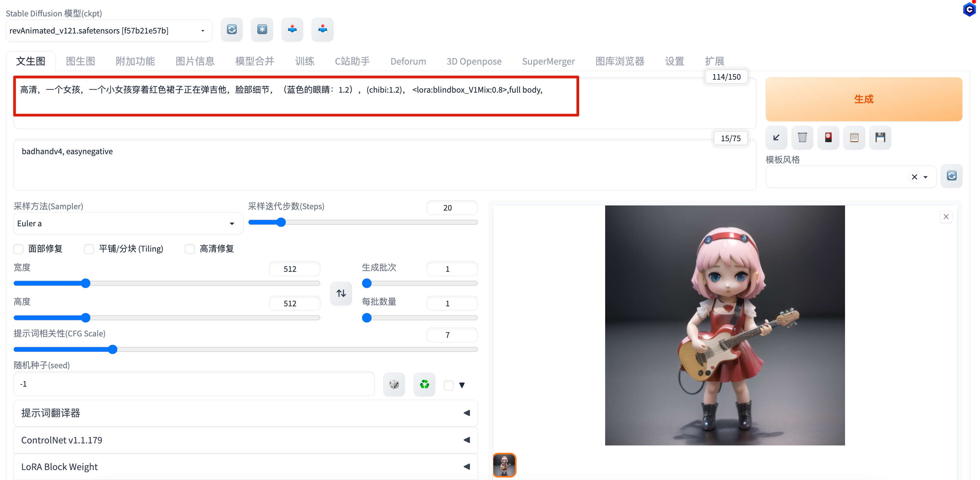This screenshot has height=480, width=980.
Task: Click the large generated doll image
Action: [x=725, y=325]
